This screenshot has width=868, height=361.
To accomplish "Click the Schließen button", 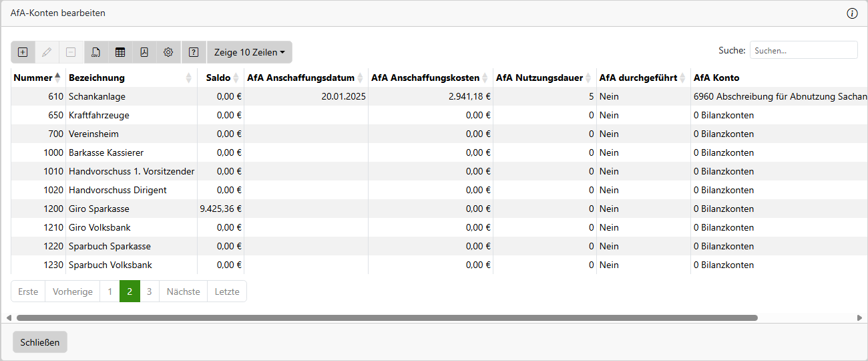I will (x=40, y=342).
